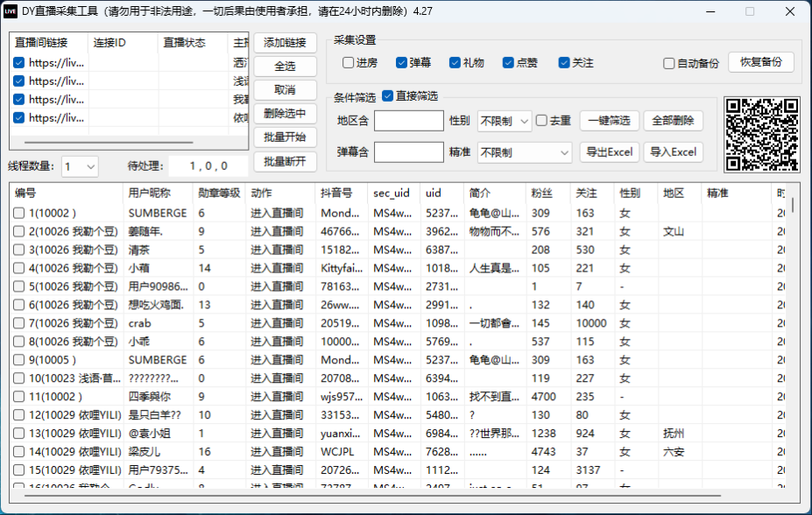Enable the 去重 checkbox
The height and width of the screenshot is (515, 812).
(x=541, y=120)
